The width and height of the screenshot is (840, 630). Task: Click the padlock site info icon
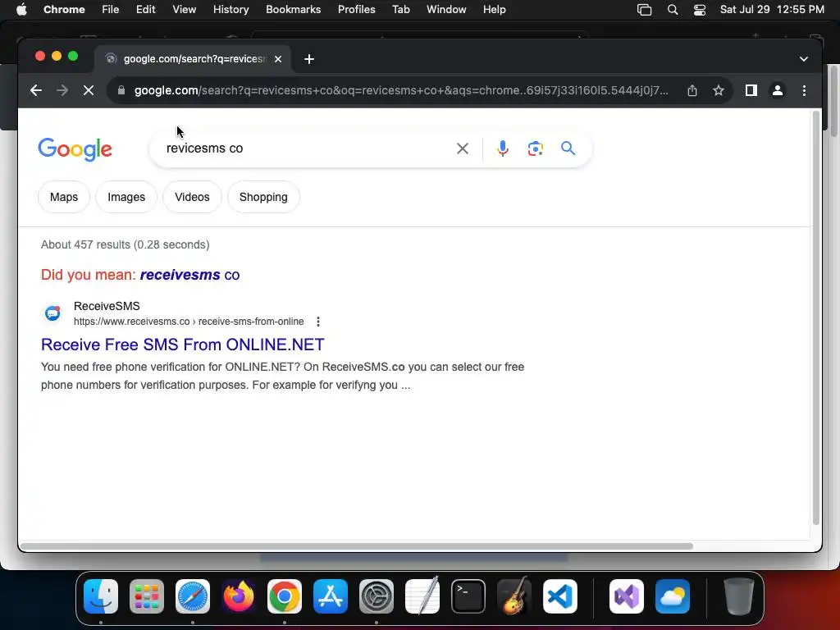[121, 90]
